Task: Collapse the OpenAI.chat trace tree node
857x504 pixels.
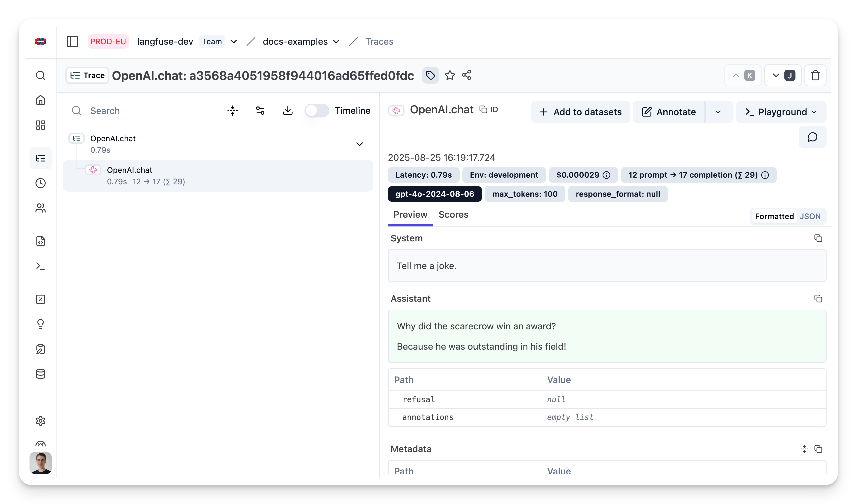Action: click(359, 144)
